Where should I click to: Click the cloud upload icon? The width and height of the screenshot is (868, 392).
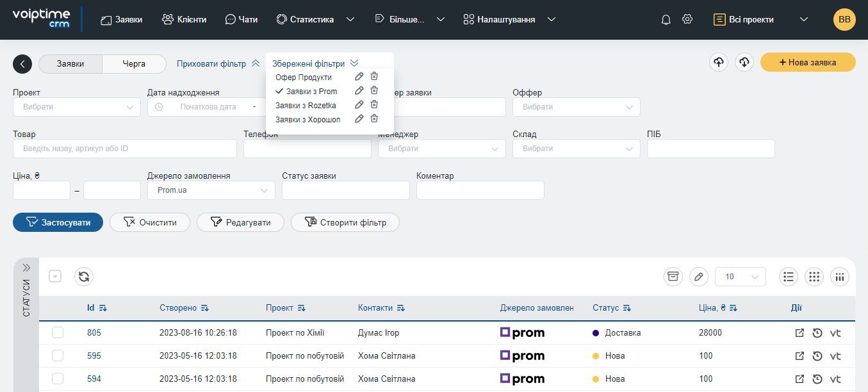click(x=719, y=62)
